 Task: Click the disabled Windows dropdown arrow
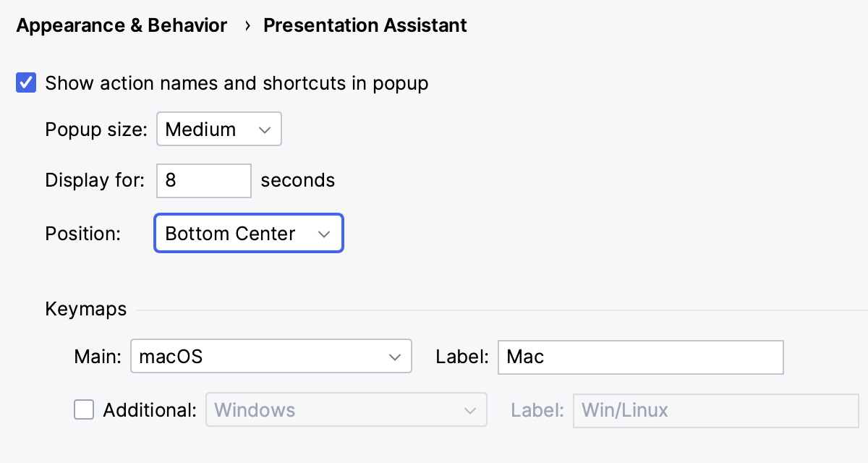tap(472, 409)
